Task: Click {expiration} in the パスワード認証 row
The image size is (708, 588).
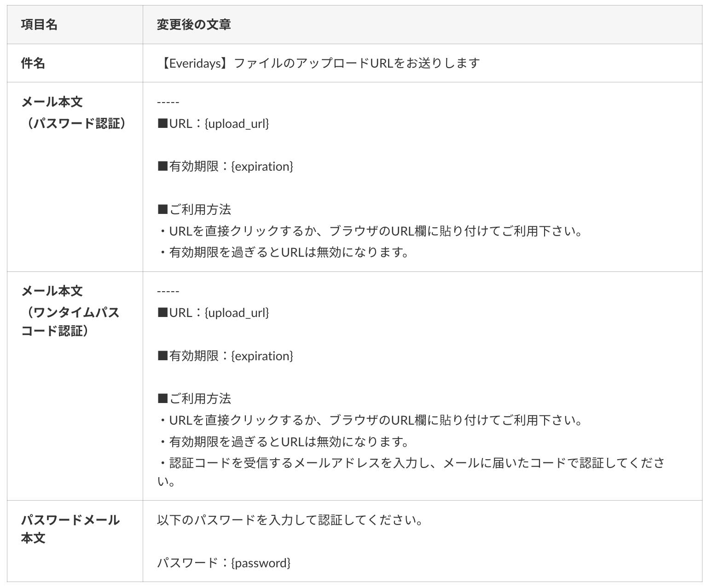Action: 261,166
